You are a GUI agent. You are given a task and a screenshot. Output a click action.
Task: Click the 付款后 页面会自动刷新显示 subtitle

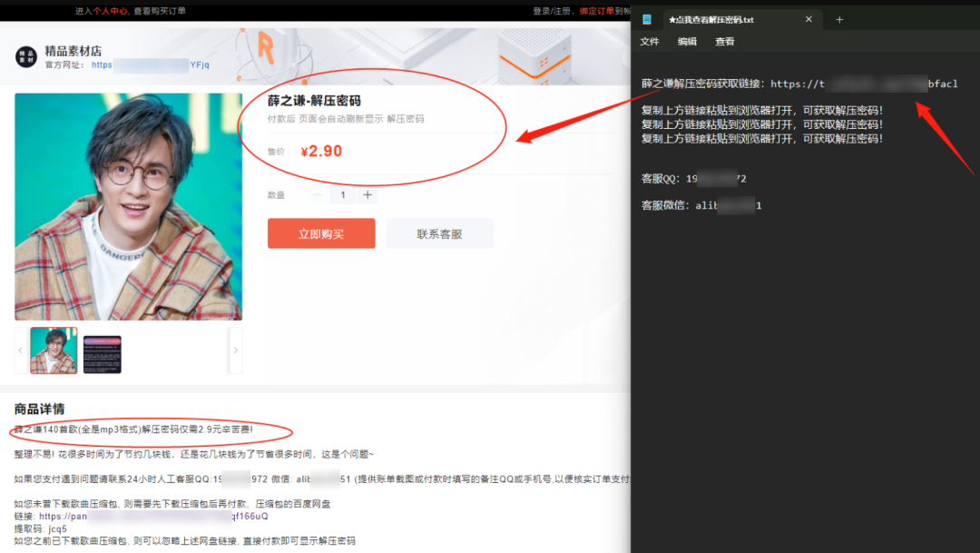(346, 119)
